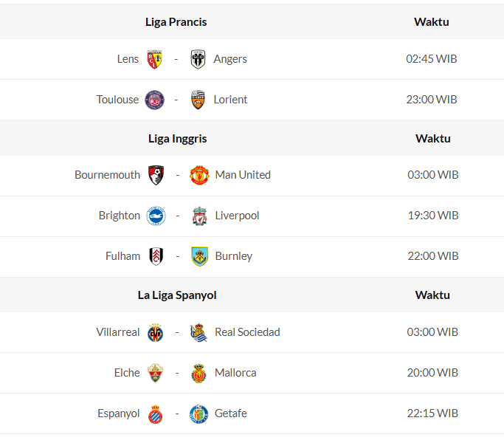The image size is (504, 443).
Task: Click the Liverpool club crest icon
Action: pos(199,216)
